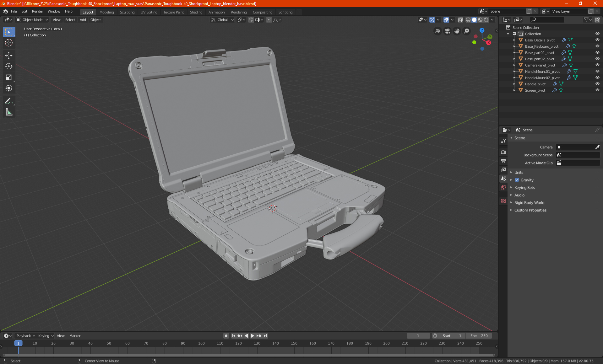Image resolution: width=603 pixels, height=364 pixels.
Task: Toggle Collection eye visibility
Action: pyautogui.click(x=597, y=34)
